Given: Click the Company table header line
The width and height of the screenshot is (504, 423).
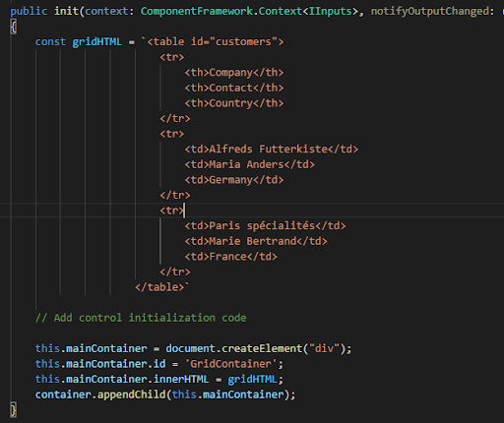Looking at the screenshot, I should [x=234, y=73].
